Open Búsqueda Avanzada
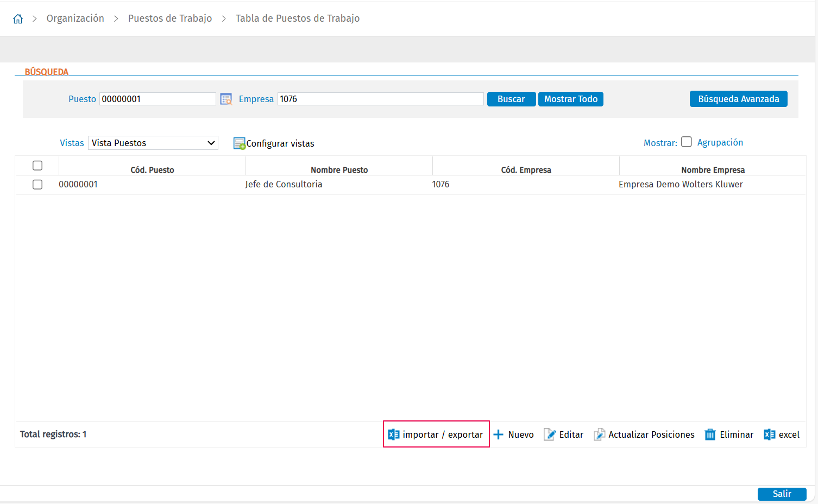This screenshot has width=818, height=504. point(739,99)
